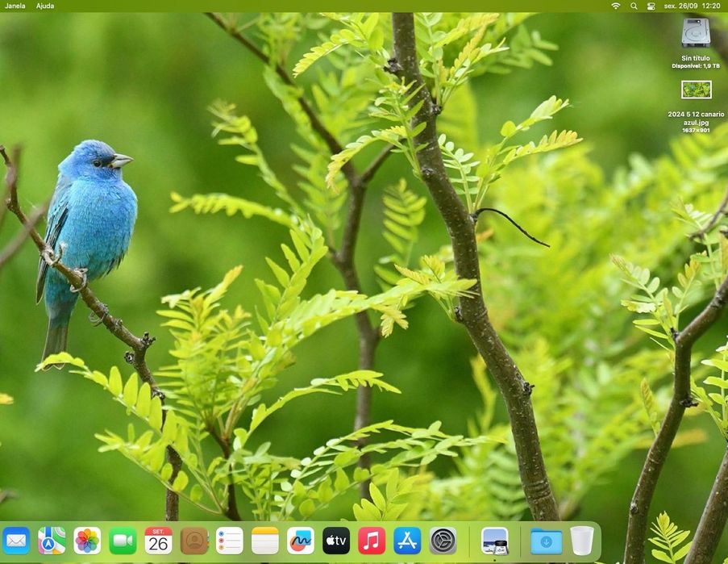Launch Reminders from the Dock

click(229, 541)
